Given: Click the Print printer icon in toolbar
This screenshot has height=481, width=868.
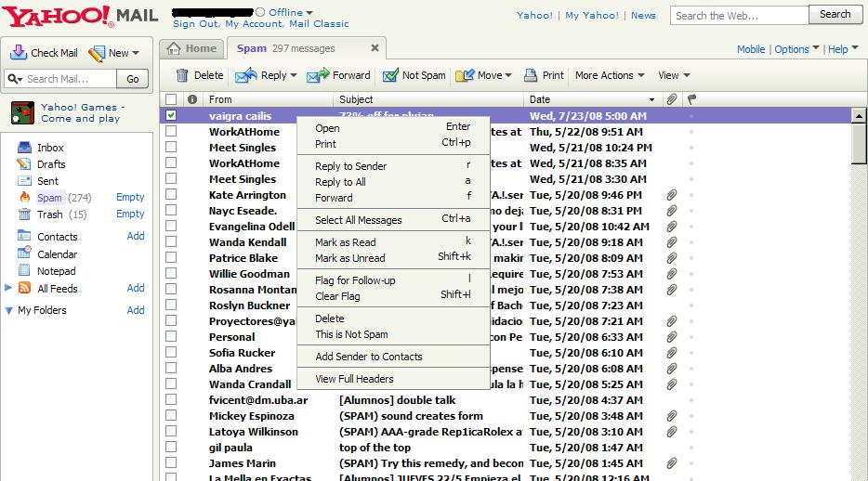Looking at the screenshot, I should (531, 75).
